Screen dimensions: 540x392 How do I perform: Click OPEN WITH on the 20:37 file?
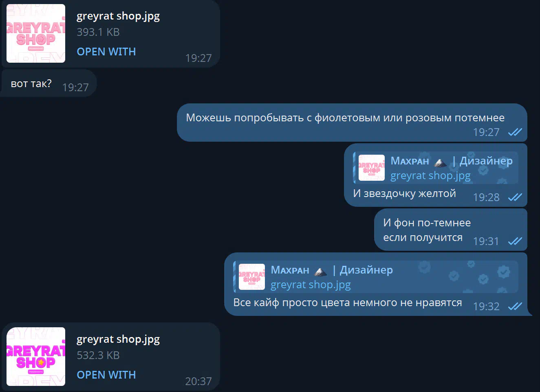point(106,375)
